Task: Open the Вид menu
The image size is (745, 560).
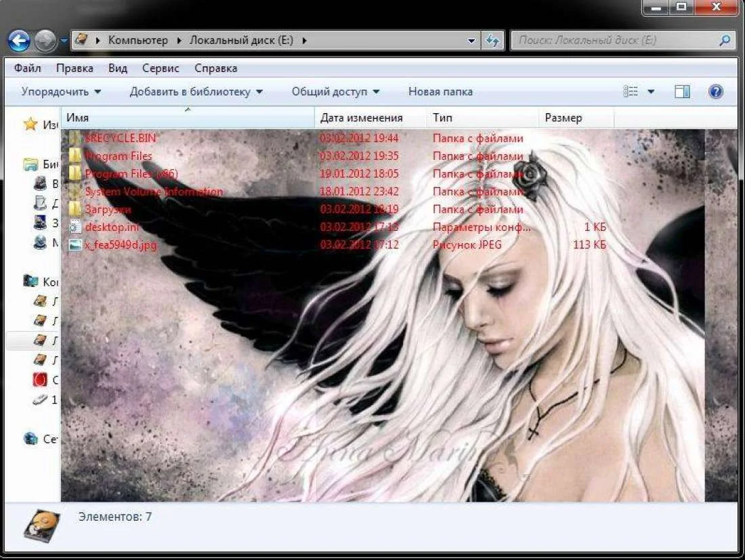Action: pos(117,68)
